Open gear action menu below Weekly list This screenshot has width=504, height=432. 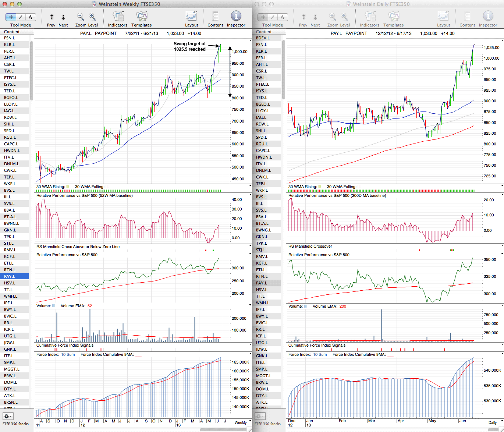tap(8, 416)
